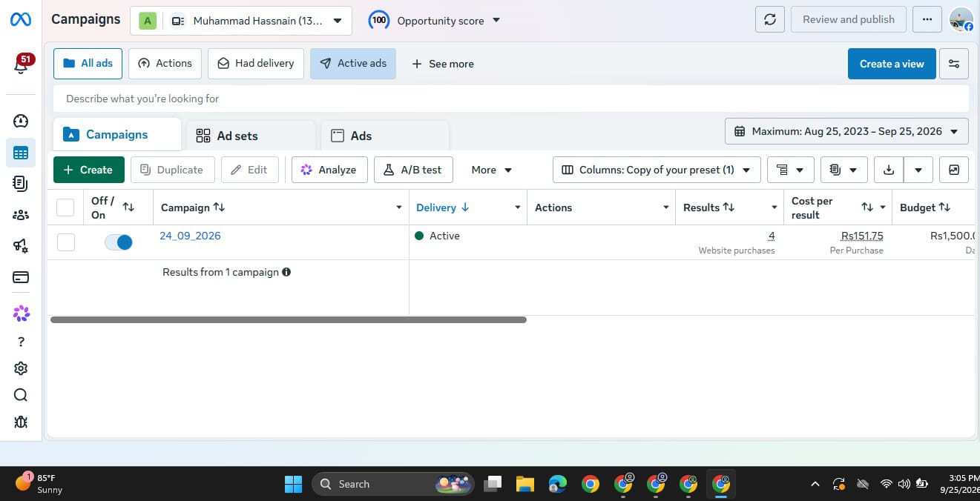Click the info icon next to Results from 1 campaign

pyautogui.click(x=286, y=272)
